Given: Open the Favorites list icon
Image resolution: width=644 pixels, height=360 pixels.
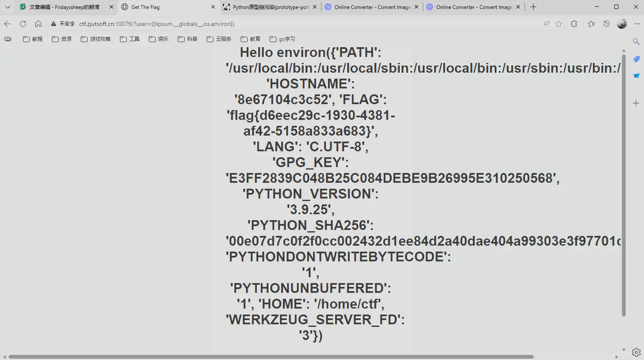Looking at the screenshot, I should point(591,24).
